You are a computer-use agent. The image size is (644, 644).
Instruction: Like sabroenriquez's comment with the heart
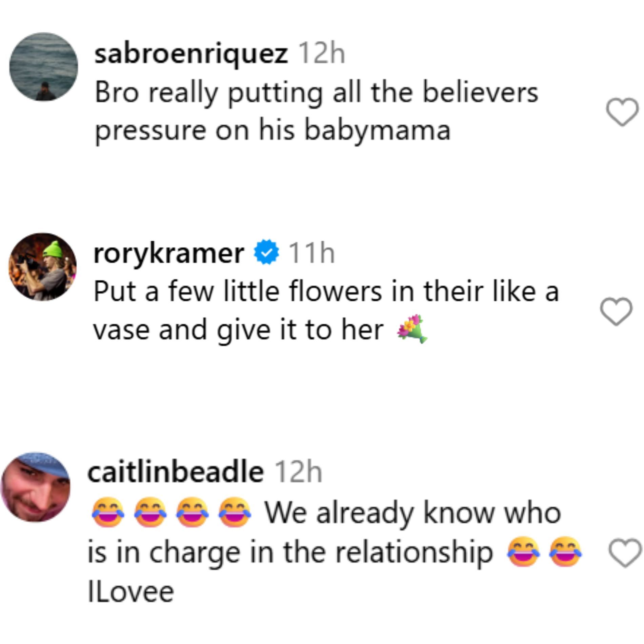[x=622, y=112]
